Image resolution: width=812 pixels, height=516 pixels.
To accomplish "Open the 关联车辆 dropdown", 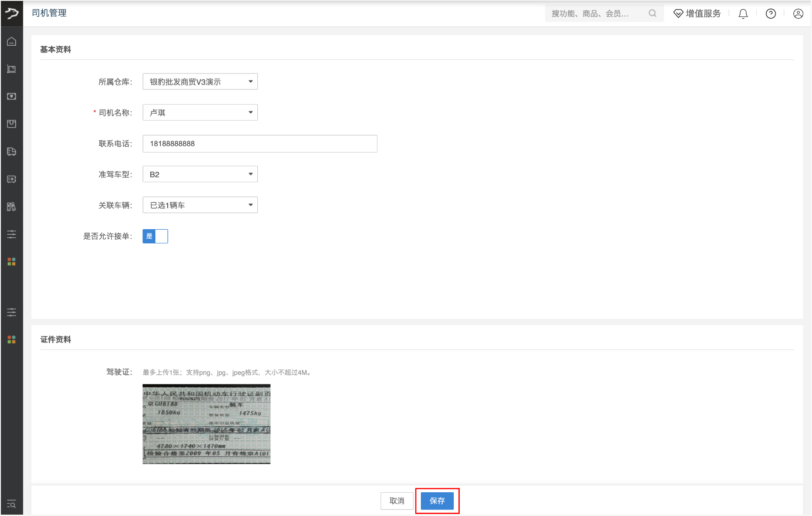I will (x=200, y=205).
